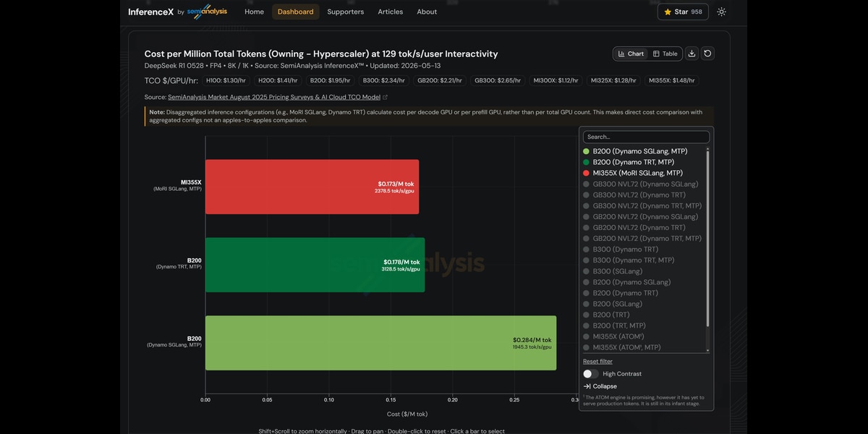Open the About page
Image resolution: width=868 pixels, height=434 pixels.
click(x=427, y=12)
